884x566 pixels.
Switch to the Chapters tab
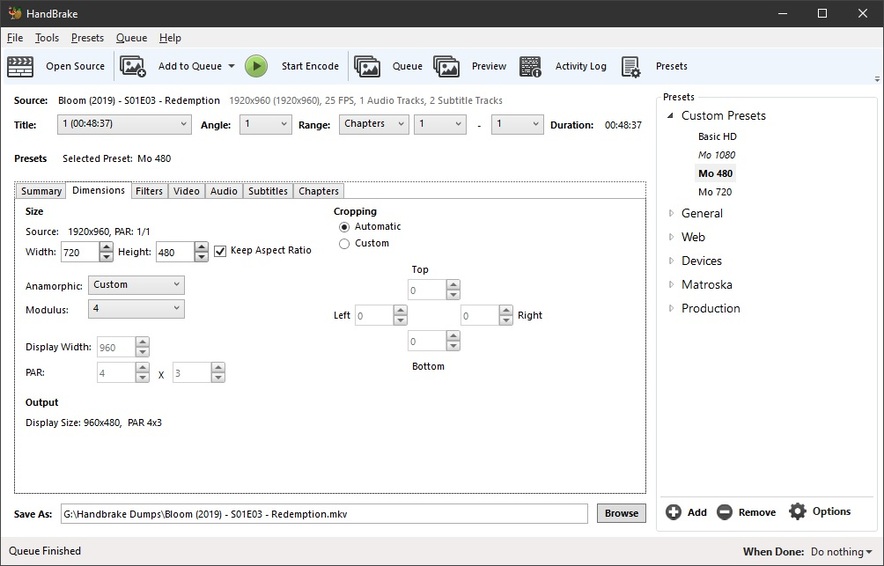click(319, 191)
